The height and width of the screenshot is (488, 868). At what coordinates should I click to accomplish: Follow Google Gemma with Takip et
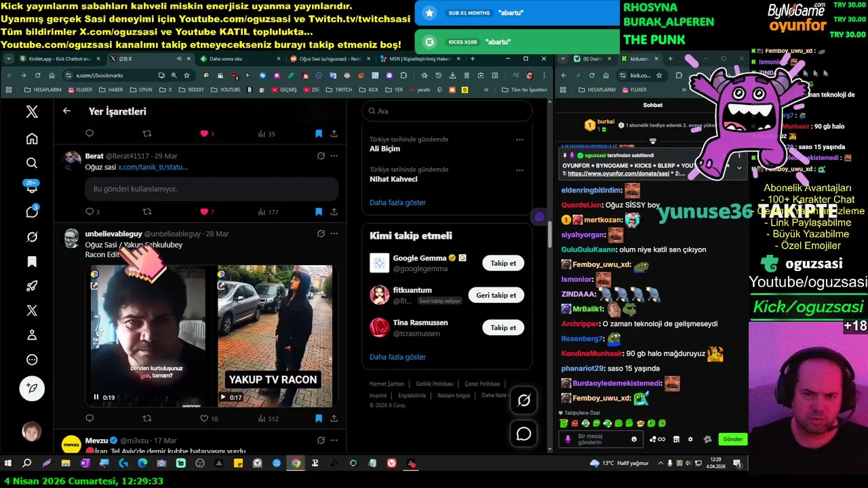(503, 263)
